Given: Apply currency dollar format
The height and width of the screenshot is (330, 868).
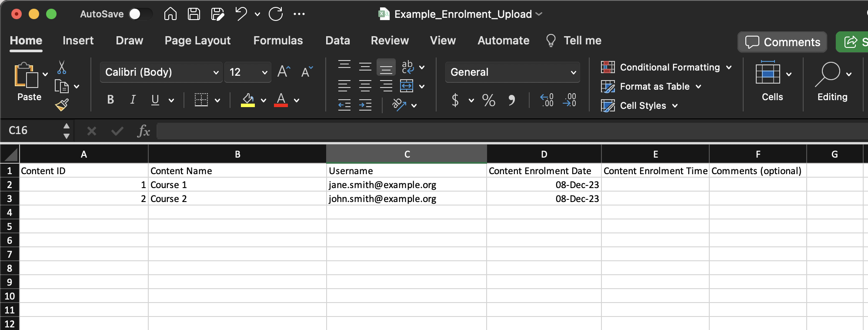Looking at the screenshot, I should (455, 100).
